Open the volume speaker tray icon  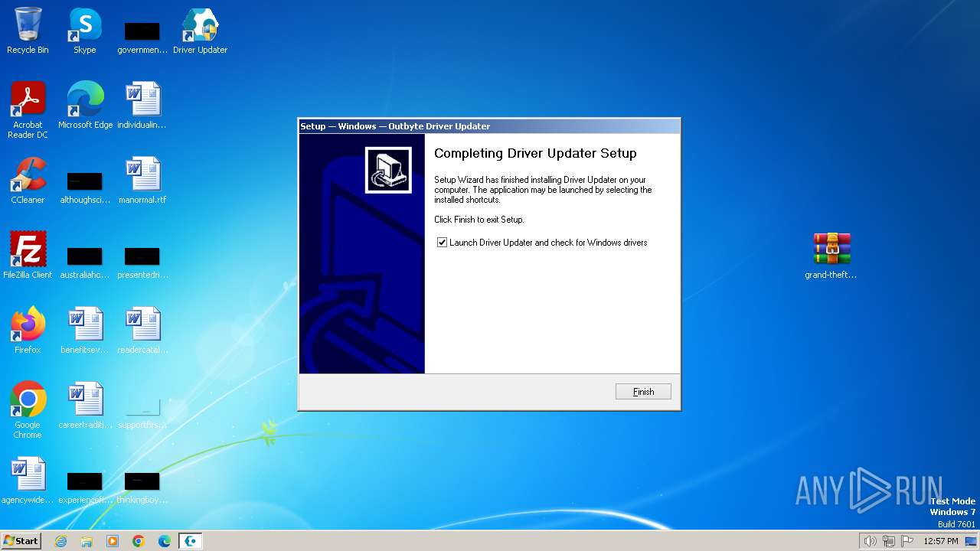coord(870,541)
